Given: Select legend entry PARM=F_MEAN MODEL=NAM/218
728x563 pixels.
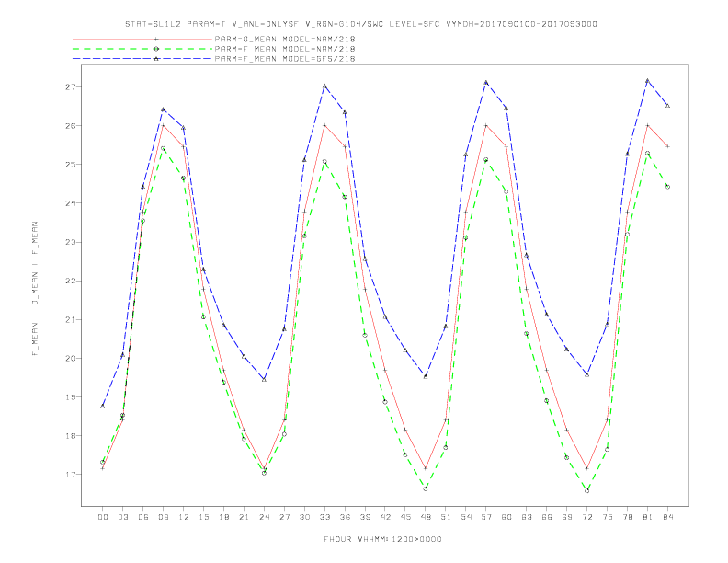Looking at the screenshot, I should click(x=285, y=49).
